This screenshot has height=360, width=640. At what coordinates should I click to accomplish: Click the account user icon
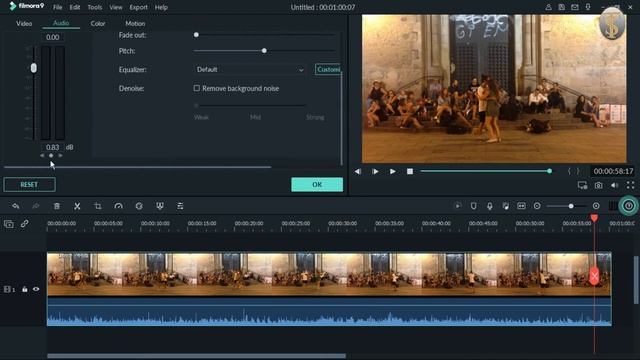click(549, 7)
